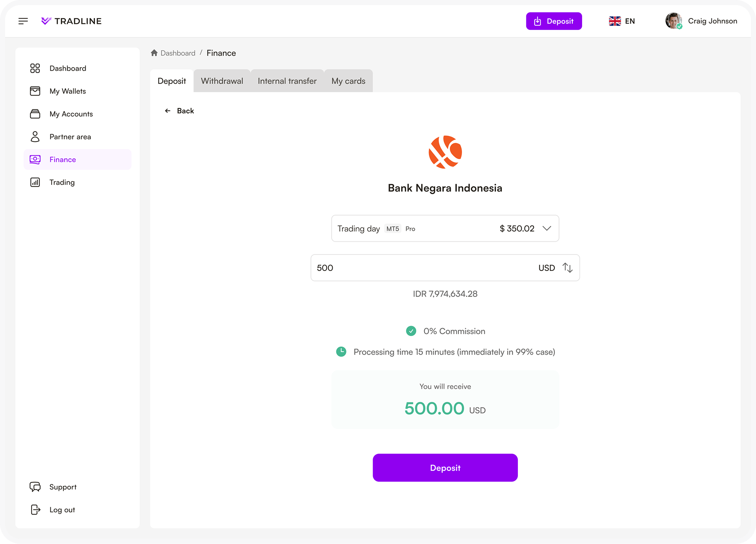Screen dimensions: 756x544
Task: Click the large purple Deposit button
Action: (445, 468)
